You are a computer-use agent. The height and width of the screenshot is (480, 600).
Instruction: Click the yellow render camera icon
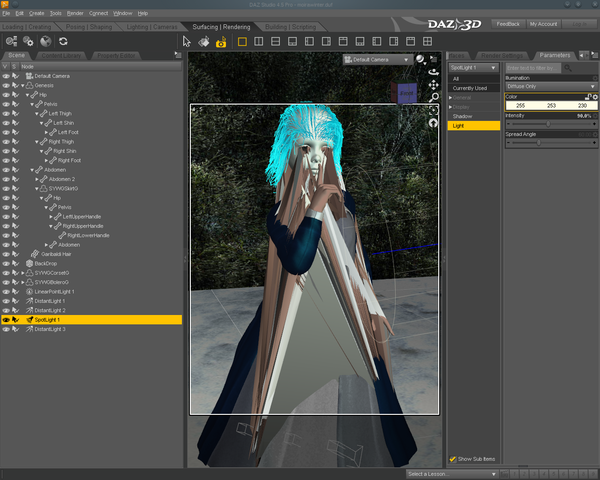pos(221,42)
